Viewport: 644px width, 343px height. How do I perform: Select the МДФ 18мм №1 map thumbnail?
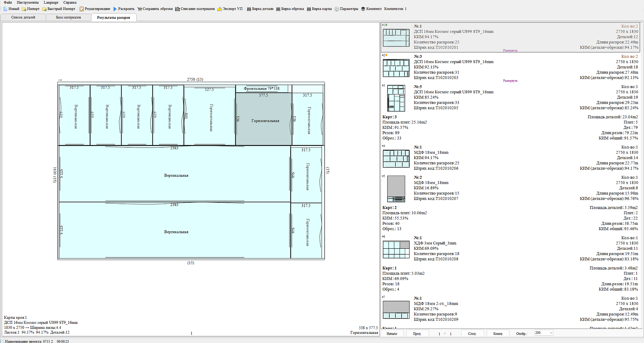pos(396,158)
